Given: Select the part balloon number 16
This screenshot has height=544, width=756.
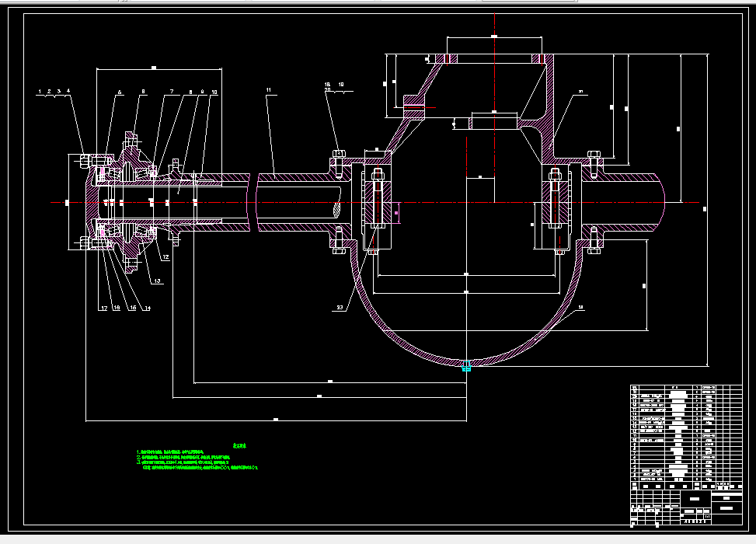Looking at the screenshot, I should click(117, 309).
